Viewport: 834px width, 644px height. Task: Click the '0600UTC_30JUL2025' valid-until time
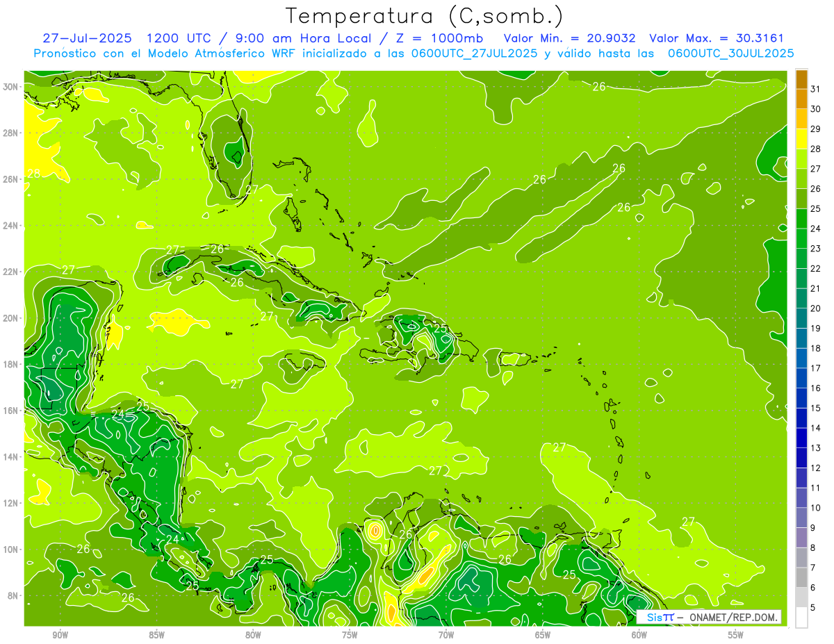[731, 53]
